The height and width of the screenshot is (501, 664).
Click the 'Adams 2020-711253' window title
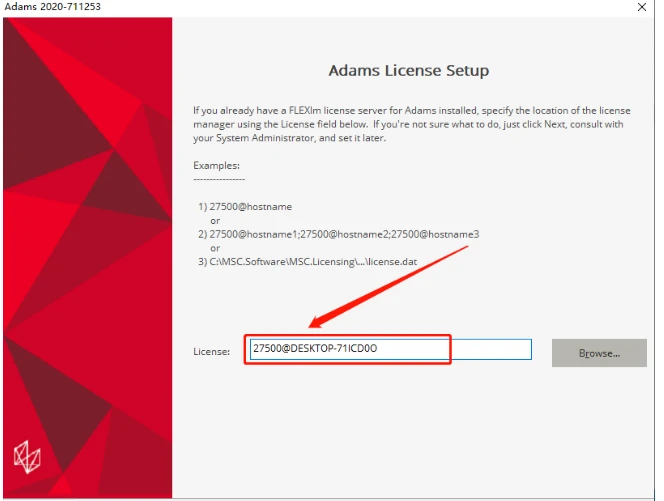point(53,6)
